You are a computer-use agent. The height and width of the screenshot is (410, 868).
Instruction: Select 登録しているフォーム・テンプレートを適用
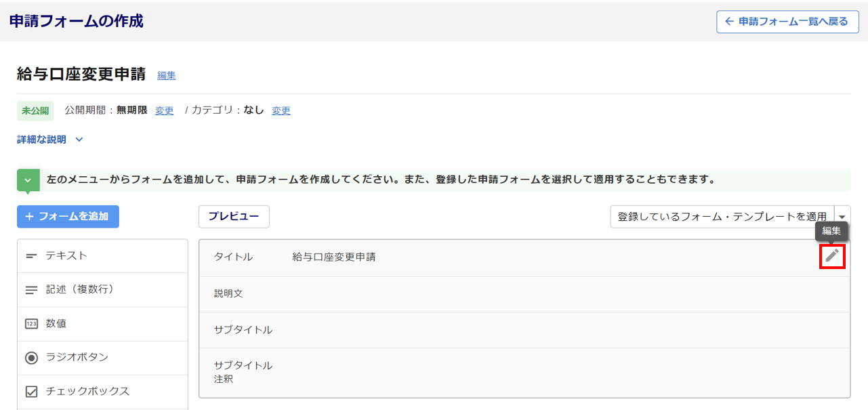click(x=722, y=217)
